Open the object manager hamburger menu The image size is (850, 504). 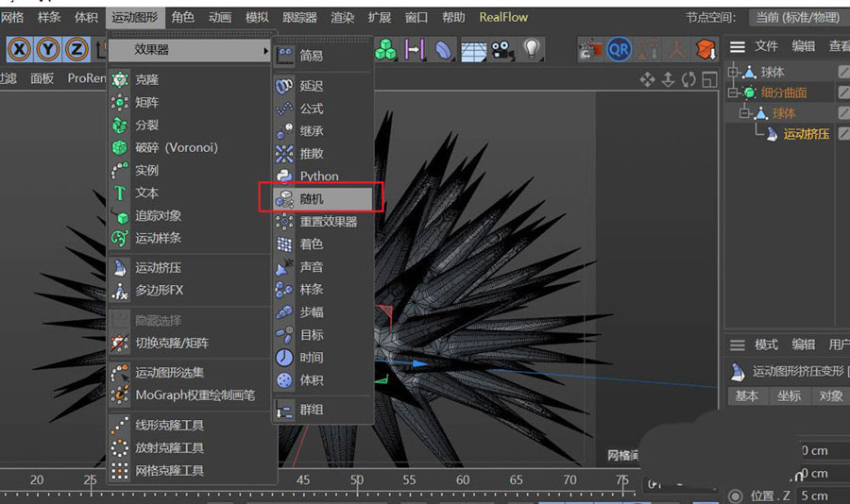(x=738, y=46)
